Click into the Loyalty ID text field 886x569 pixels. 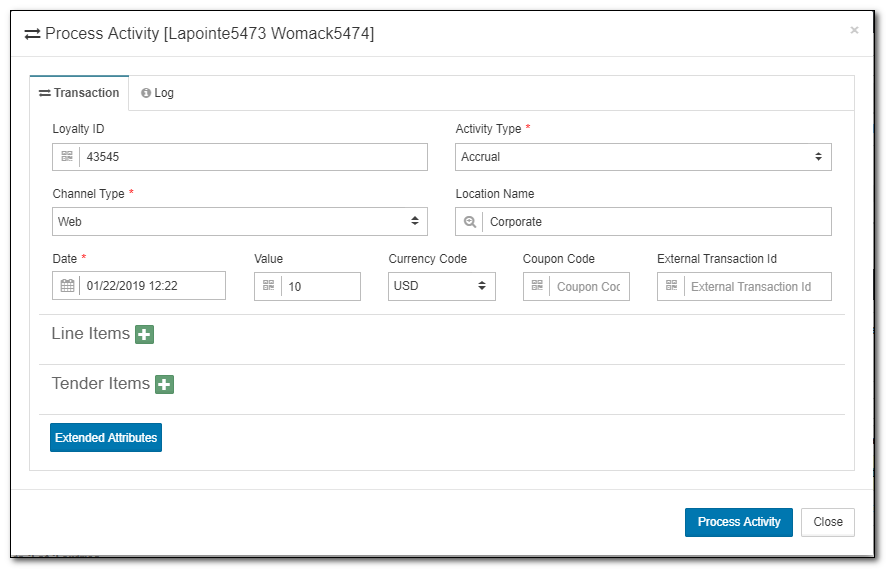click(253, 157)
